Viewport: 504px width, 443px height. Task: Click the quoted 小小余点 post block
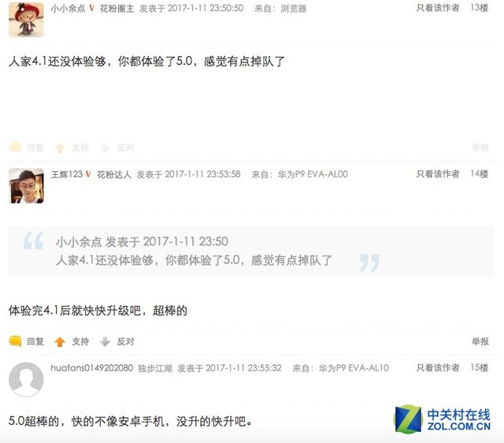pyautogui.click(x=251, y=251)
